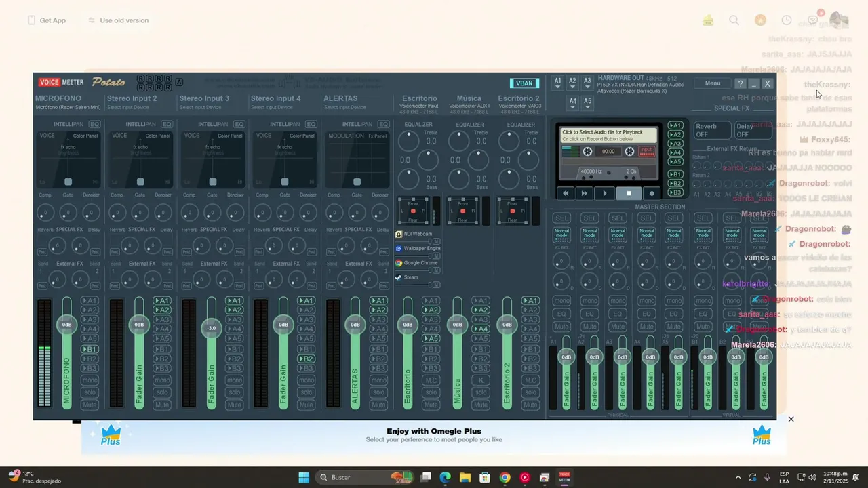
Task: Toggle A4 routing on Música strip
Action: tap(480, 329)
